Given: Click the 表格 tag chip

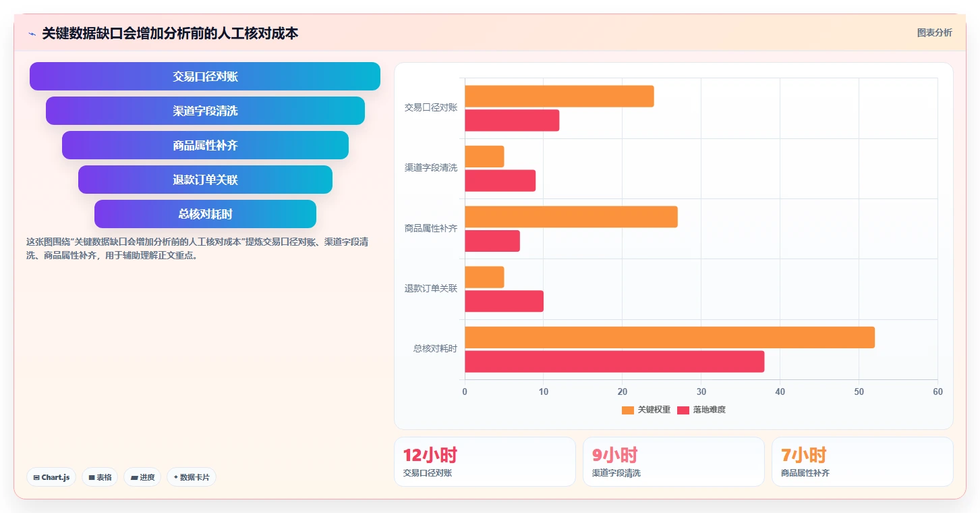Looking at the screenshot, I should click(x=100, y=477).
